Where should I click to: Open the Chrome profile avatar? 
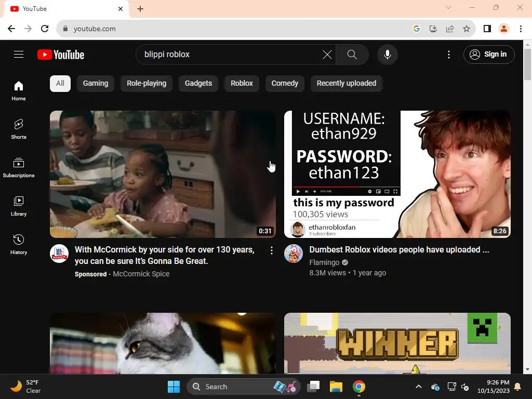[x=504, y=29]
